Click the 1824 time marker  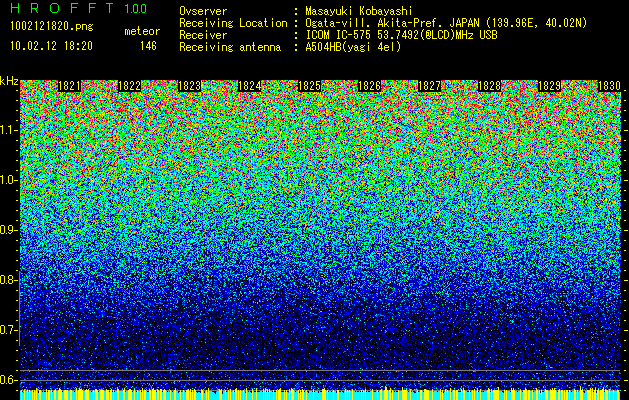(250, 86)
